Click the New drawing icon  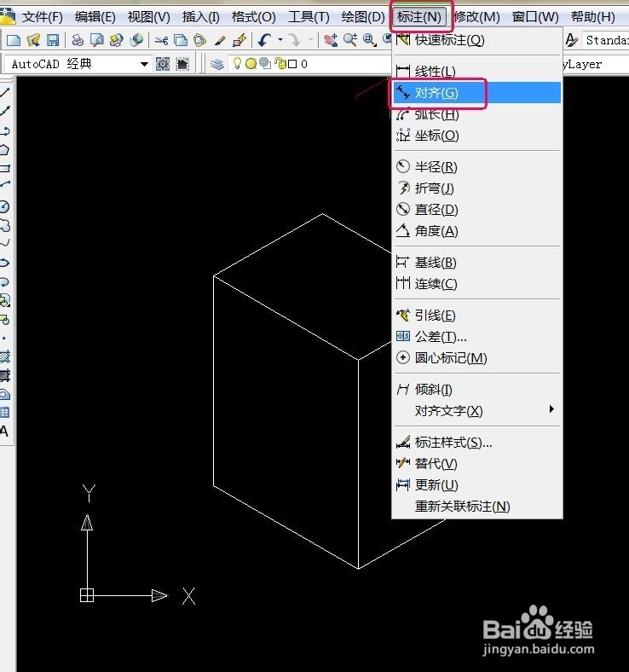click(14, 40)
